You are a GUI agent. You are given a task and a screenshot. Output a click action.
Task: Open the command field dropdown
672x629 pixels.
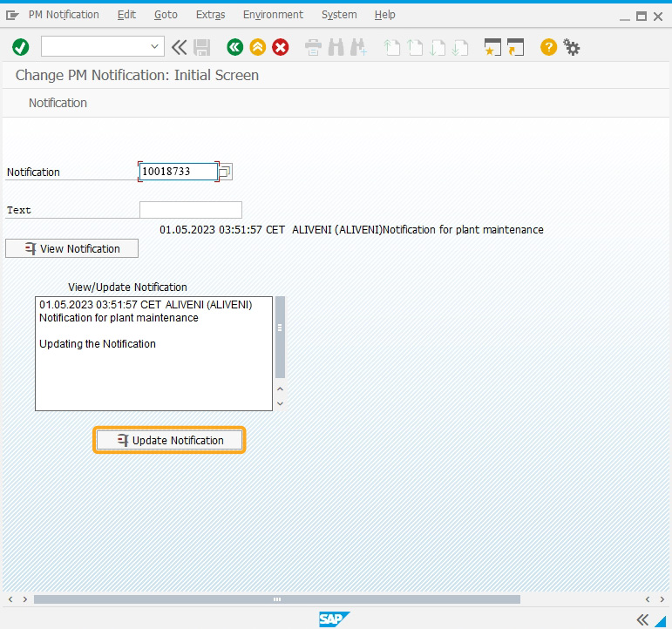[155, 46]
